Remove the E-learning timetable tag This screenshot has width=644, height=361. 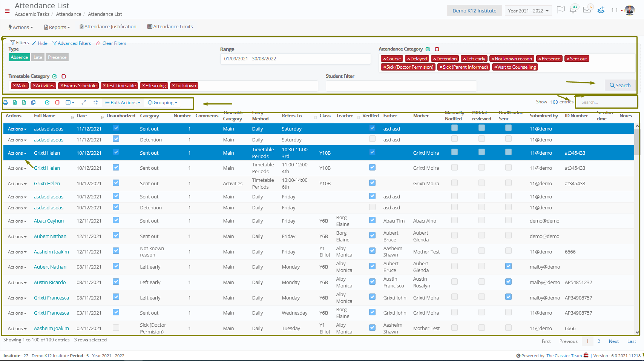pos(143,86)
